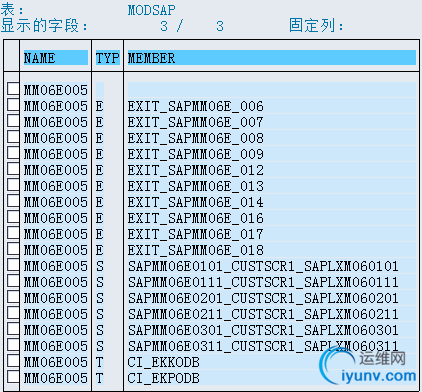Pick the EXIT_SAPMM06E_018 member text
This screenshot has width=422, height=392.
tap(196, 250)
